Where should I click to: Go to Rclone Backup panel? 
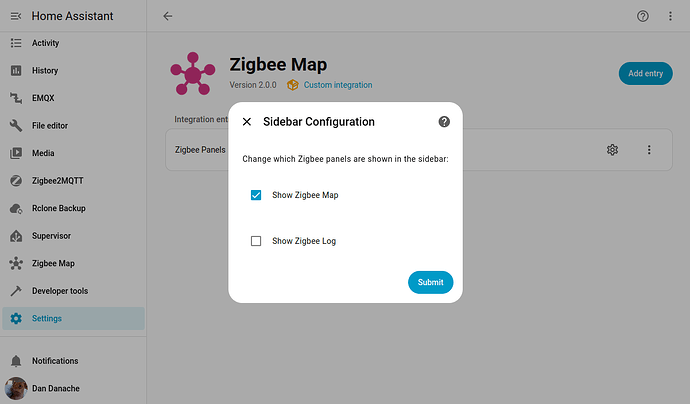pyautogui.click(x=58, y=209)
